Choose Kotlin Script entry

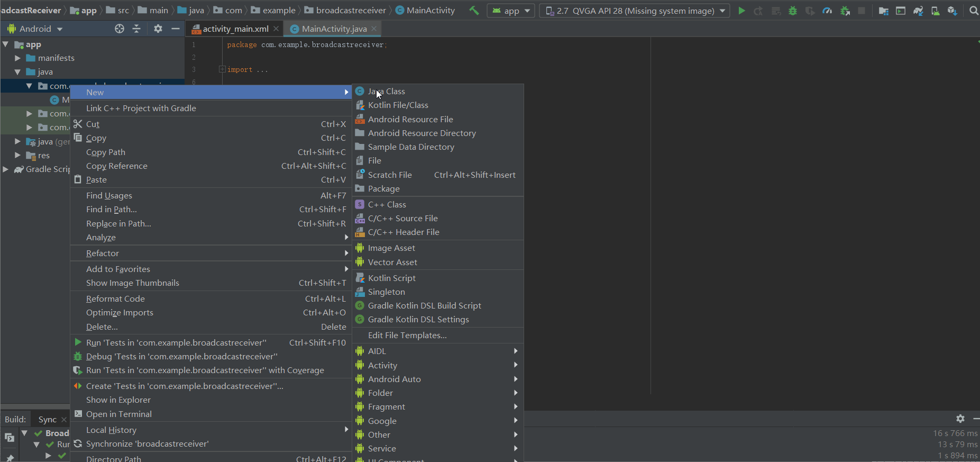pos(438,278)
